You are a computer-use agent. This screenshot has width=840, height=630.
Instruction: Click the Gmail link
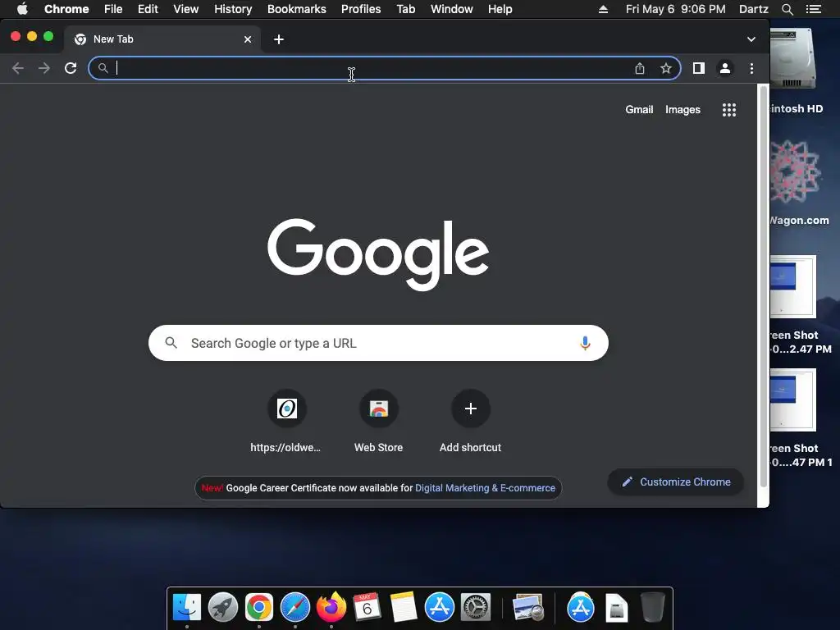[639, 109]
